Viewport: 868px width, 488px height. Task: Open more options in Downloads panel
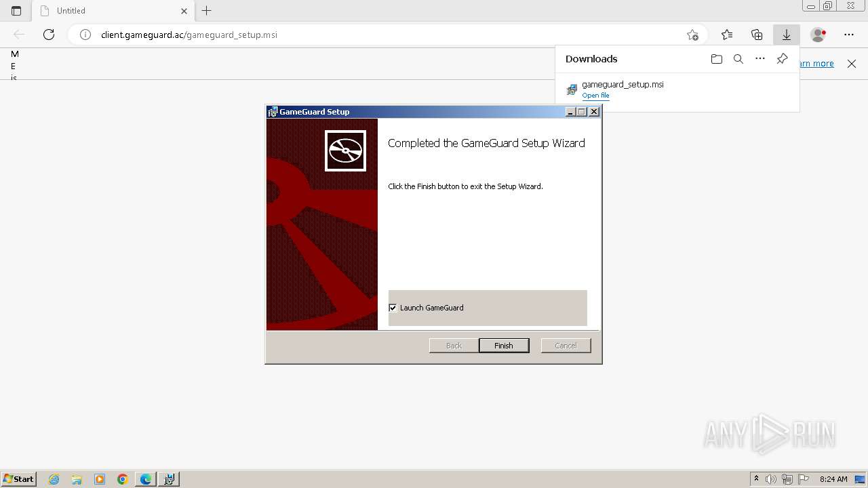pyautogui.click(x=760, y=59)
